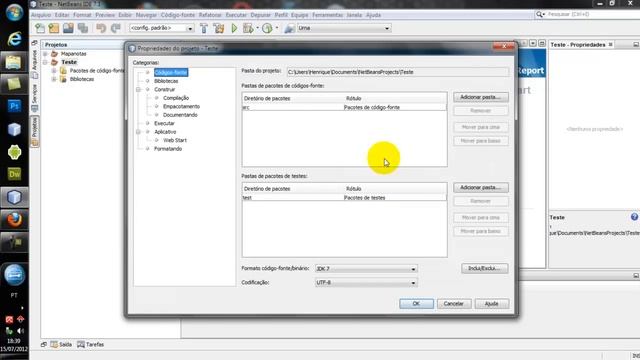Screen dimensions: 640x360
Task: Select the Executar category
Action: [x=164, y=123]
